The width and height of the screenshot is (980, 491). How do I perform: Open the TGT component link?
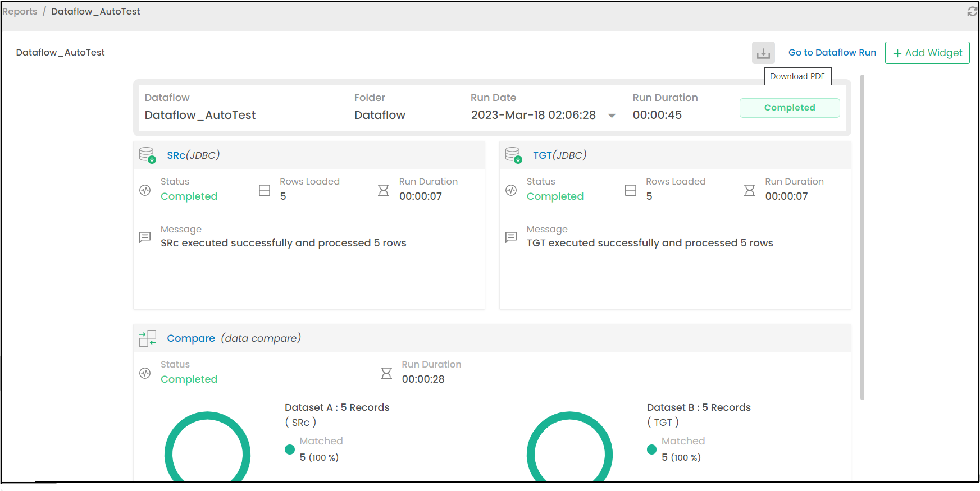[x=542, y=155]
